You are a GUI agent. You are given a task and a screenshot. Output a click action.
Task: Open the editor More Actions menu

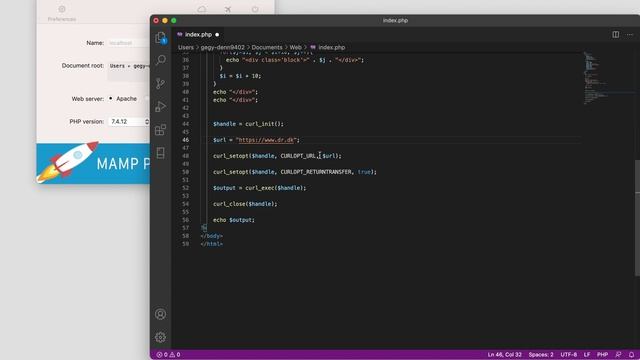[630, 35]
